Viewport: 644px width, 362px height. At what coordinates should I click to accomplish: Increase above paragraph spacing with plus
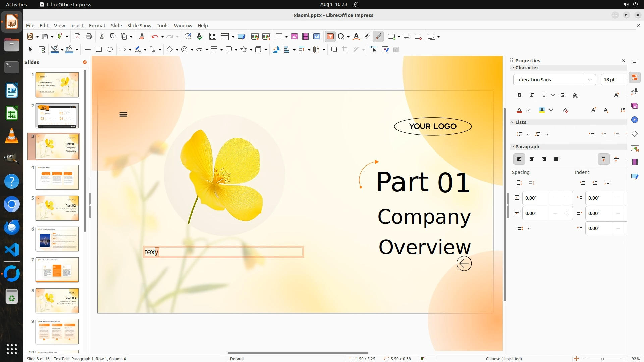567,198
